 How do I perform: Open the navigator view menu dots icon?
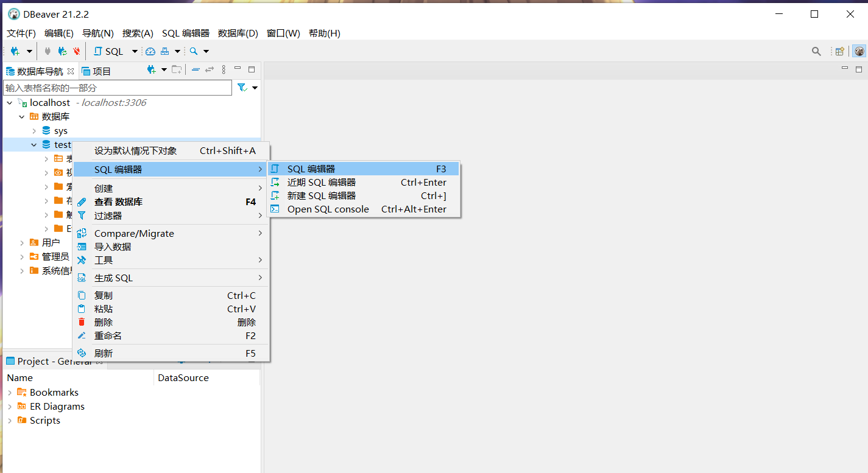224,70
